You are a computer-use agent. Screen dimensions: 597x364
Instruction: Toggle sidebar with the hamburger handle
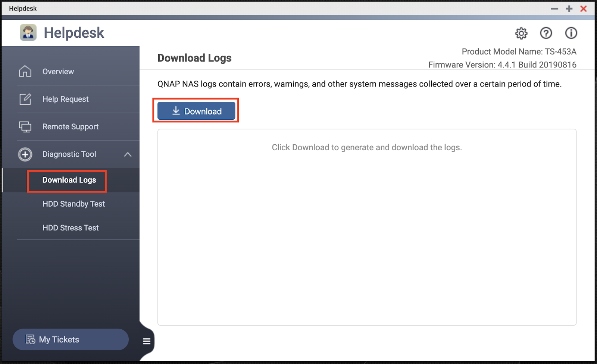click(x=147, y=341)
